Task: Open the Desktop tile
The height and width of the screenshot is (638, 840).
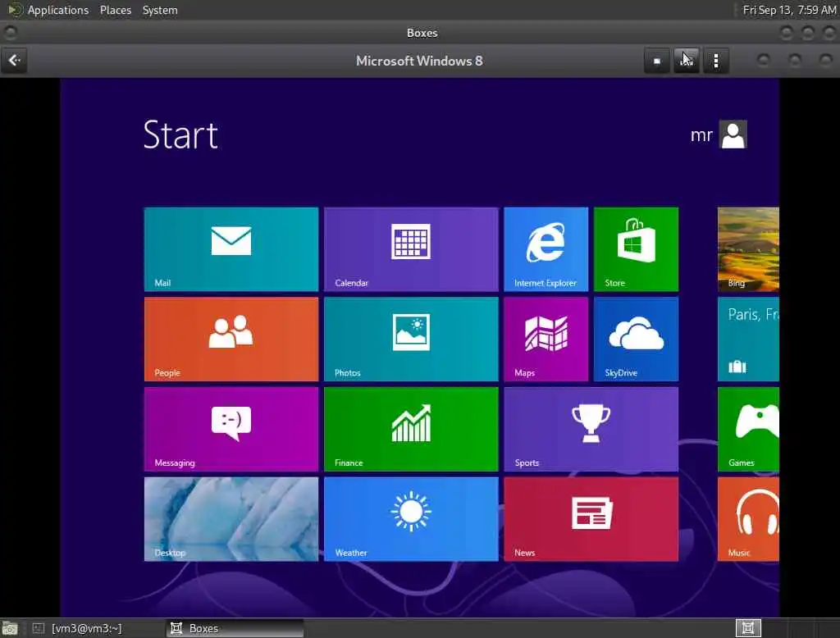Action: 231,519
